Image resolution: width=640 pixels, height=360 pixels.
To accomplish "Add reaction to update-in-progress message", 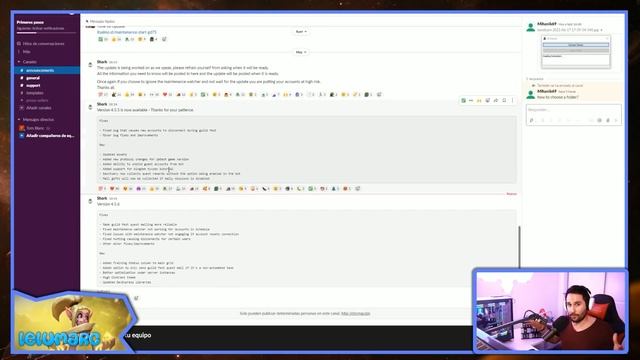I will click(x=379, y=95).
